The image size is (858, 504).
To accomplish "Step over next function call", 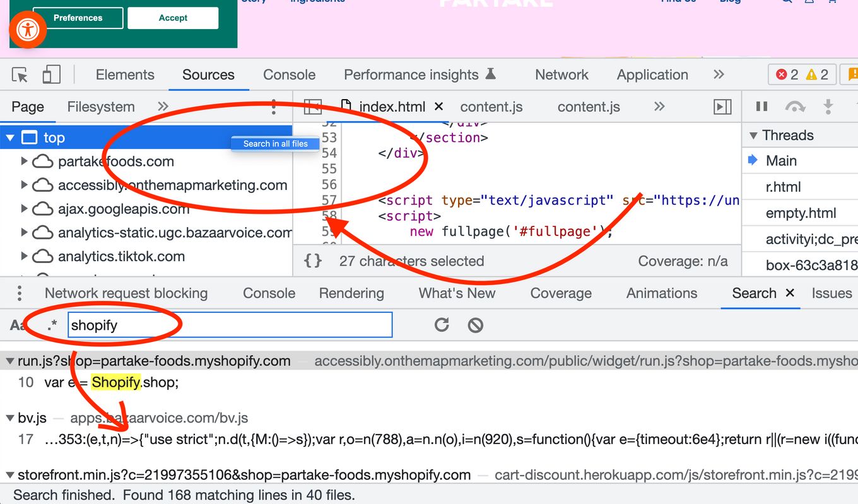I will [795, 107].
